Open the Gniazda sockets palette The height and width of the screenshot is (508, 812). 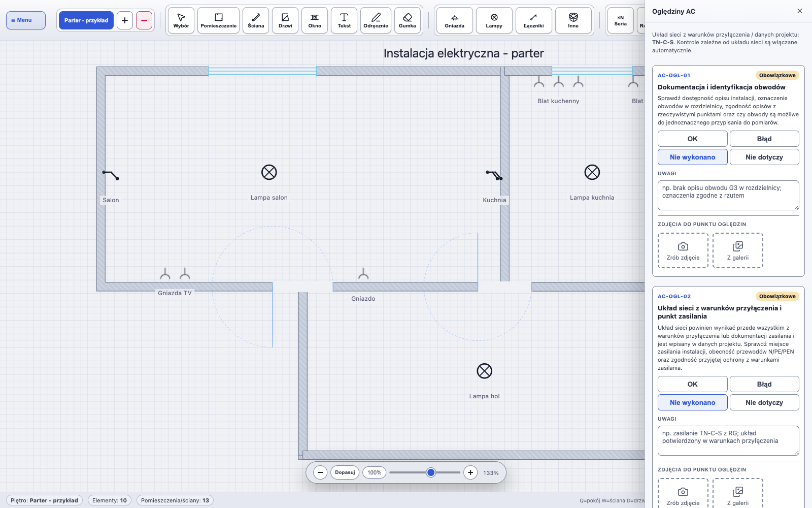click(455, 20)
